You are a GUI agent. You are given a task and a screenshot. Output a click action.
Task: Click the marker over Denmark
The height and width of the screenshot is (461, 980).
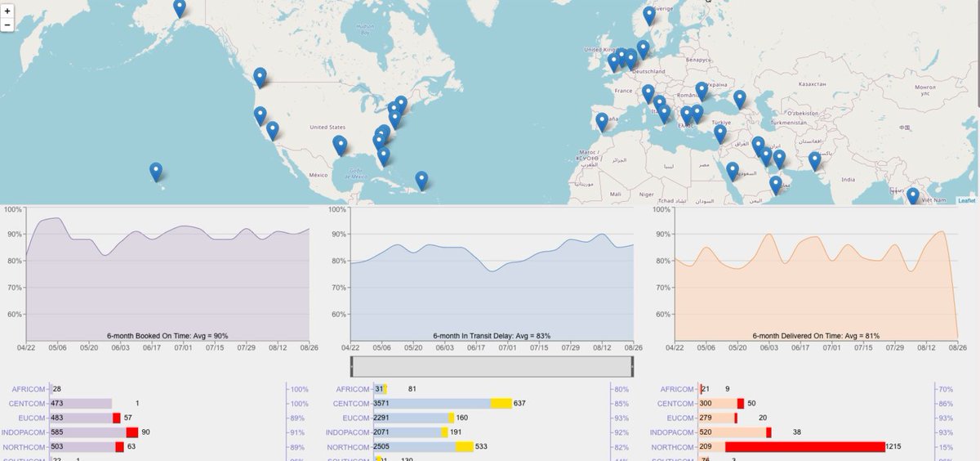[643, 50]
